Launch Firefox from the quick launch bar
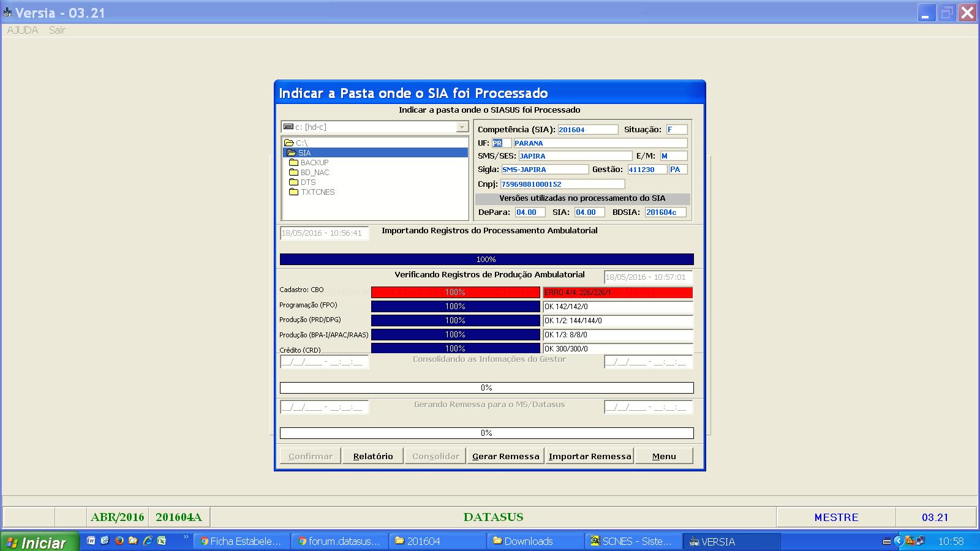Screen dimensions: 980x551 (119, 541)
